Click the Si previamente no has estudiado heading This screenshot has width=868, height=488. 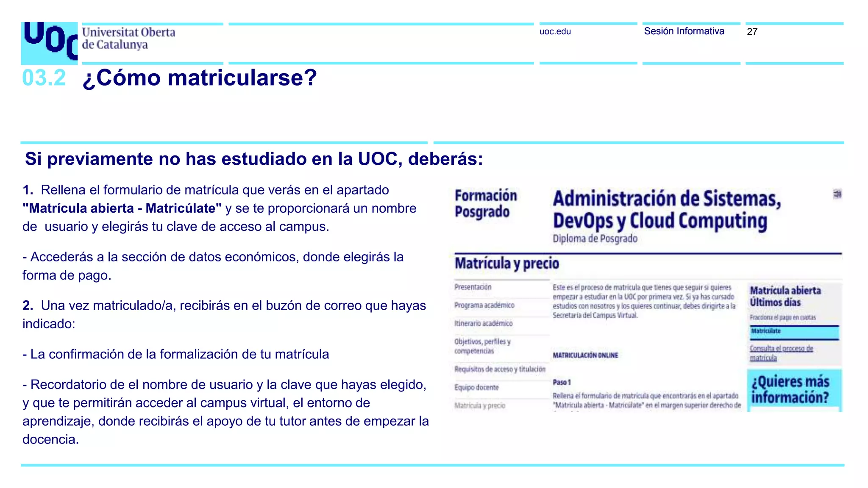pyautogui.click(x=254, y=159)
